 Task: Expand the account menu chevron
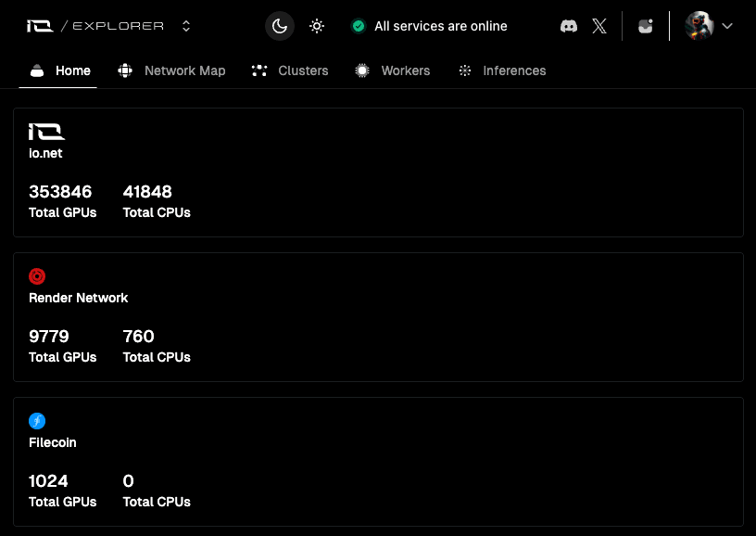[x=727, y=26]
